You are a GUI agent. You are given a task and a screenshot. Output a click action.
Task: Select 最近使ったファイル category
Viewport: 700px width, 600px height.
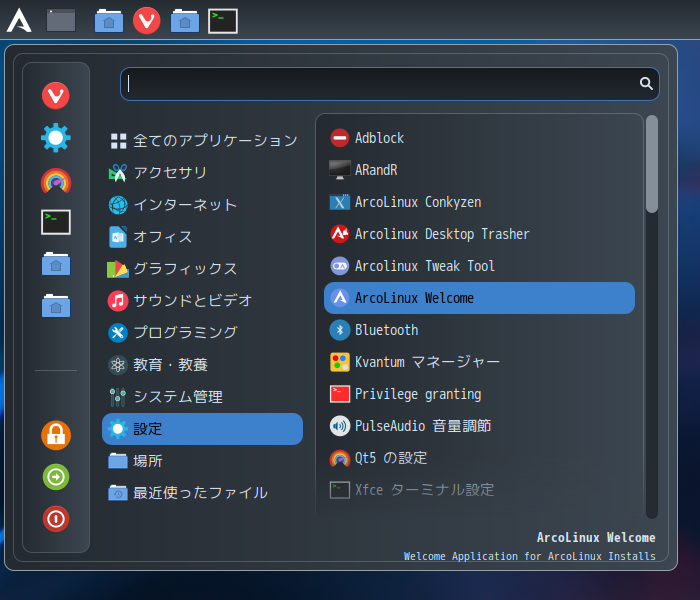coord(202,493)
